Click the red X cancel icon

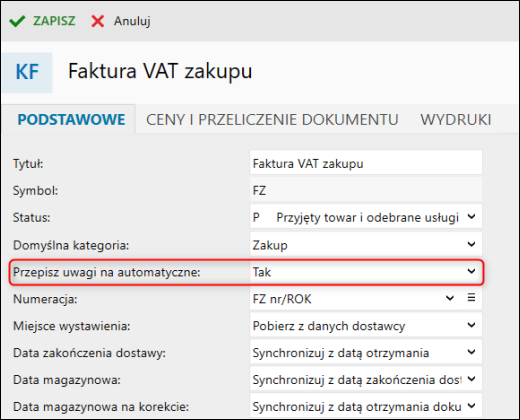(x=98, y=21)
